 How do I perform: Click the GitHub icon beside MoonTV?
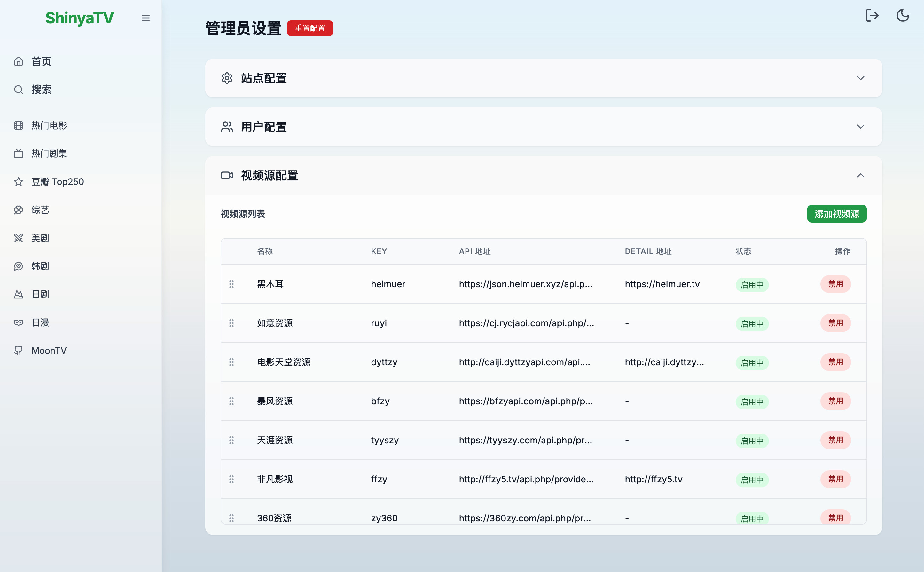[19, 351]
